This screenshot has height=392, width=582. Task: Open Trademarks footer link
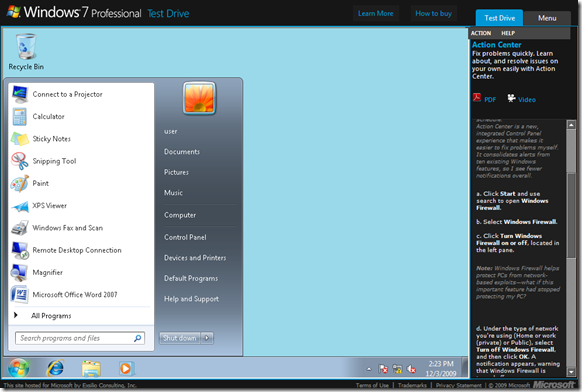412,385
